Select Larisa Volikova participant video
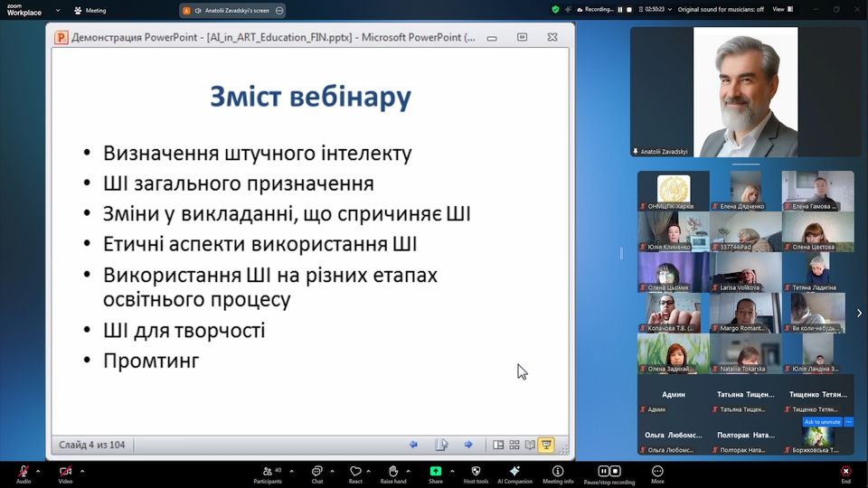 pyautogui.click(x=745, y=272)
